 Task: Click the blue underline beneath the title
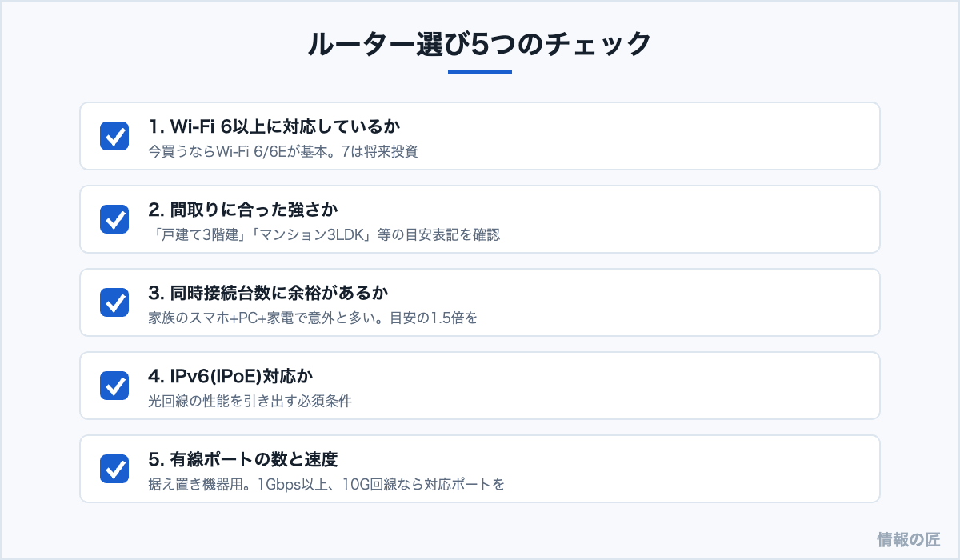pos(480,72)
